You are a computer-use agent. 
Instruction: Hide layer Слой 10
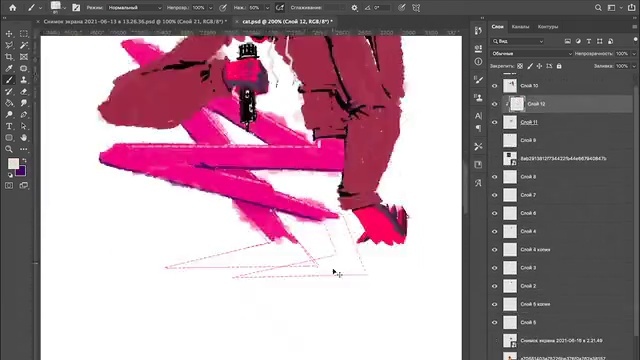coord(495,86)
